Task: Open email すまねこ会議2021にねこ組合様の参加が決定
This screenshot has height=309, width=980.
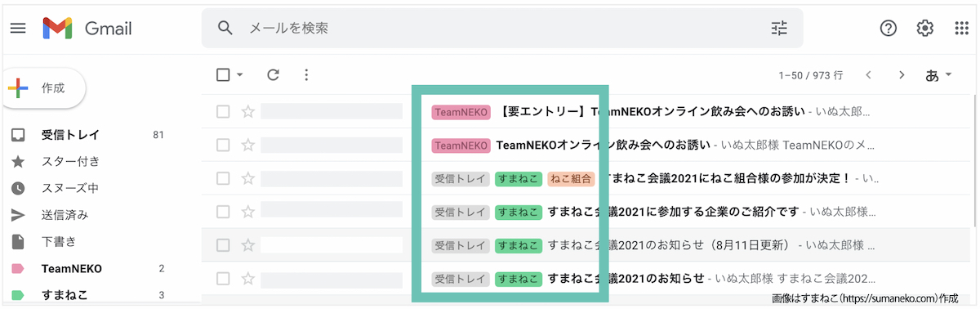Action: 725,178
